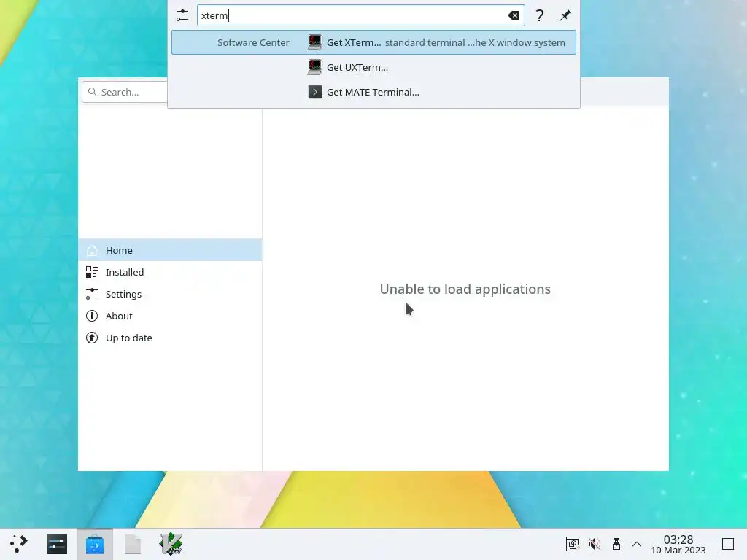Click Software Center category label
This screenshot has width=747, height=560.
coord(253,42)
